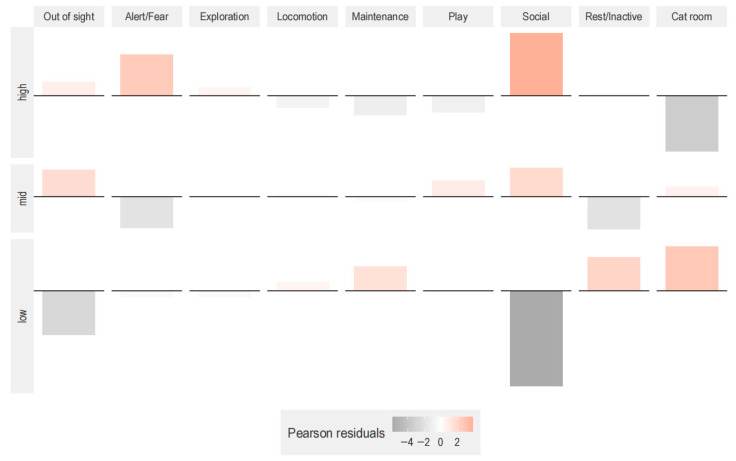This screenshot has height=461, width=736.
Task: Select the high row strip label
Action: click(x=22, y=92)
